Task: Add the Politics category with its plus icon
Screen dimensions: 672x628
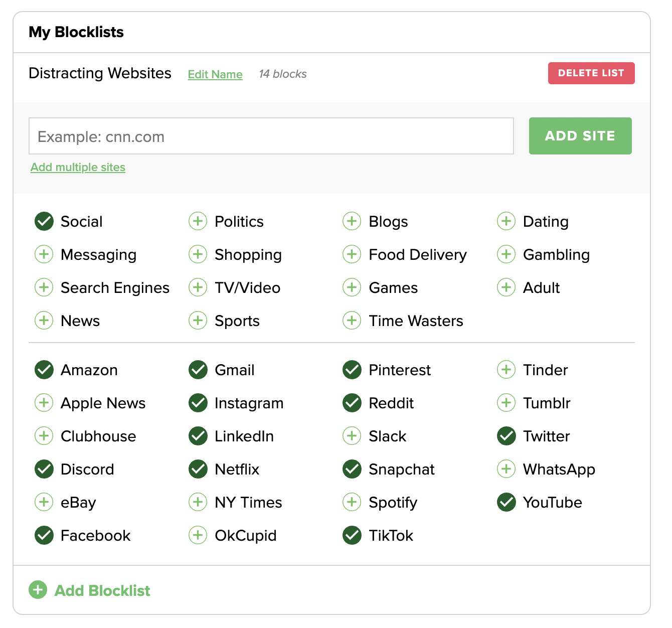Action: pyautogui.click(x=198, y=221)
